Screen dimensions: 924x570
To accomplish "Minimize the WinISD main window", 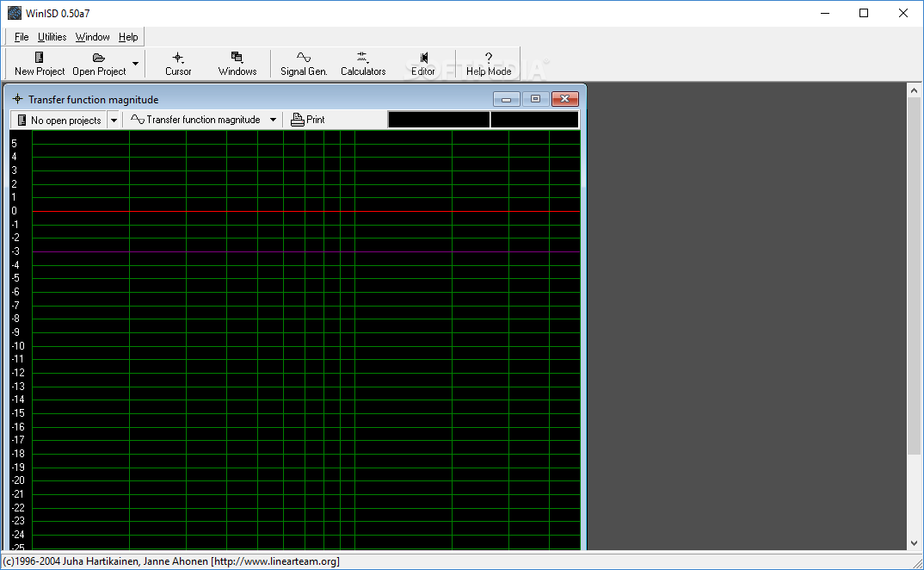I will [825, 13].
